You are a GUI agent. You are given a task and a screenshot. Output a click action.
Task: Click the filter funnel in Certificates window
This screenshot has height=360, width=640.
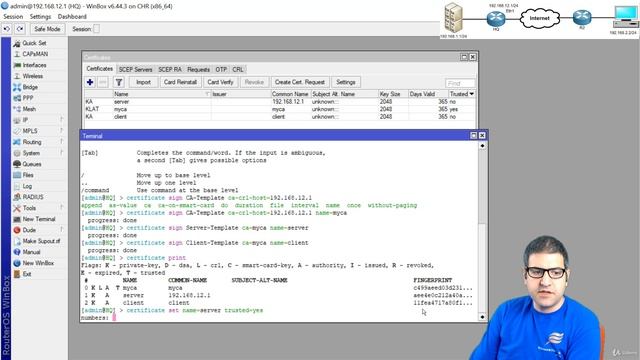pos(119,82)
